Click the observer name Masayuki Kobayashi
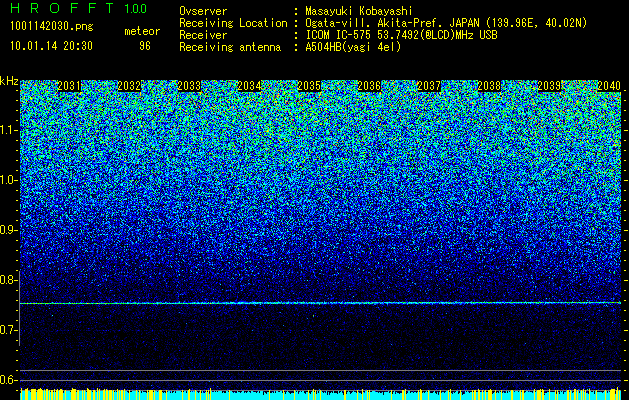This screenshot has height=400, width=629. [x=359, y=11]
